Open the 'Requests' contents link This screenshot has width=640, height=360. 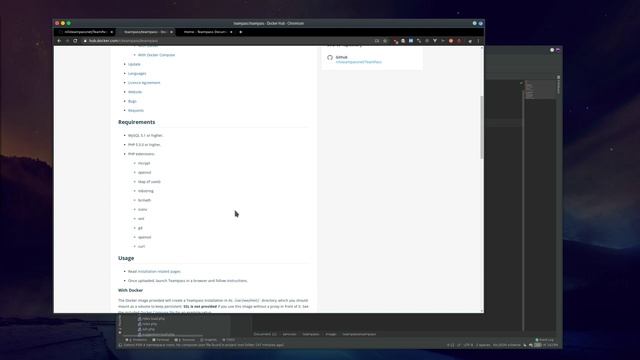136,111
